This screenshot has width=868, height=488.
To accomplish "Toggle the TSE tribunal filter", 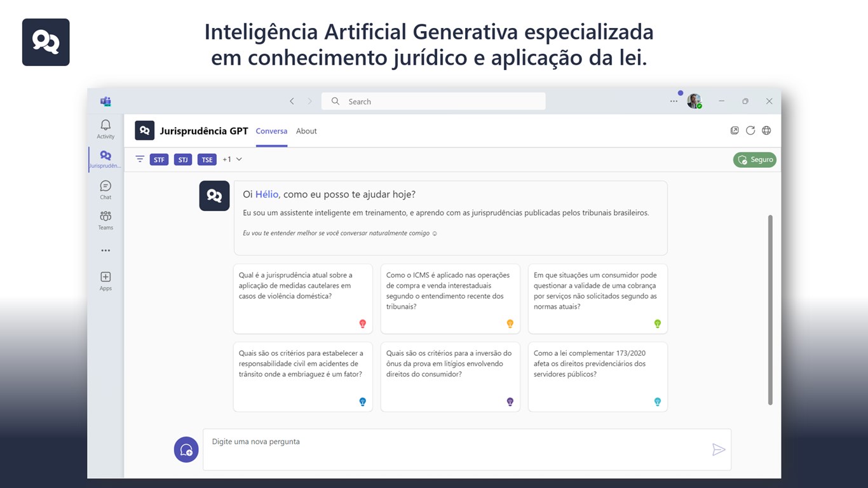I will tap(207, 159).
